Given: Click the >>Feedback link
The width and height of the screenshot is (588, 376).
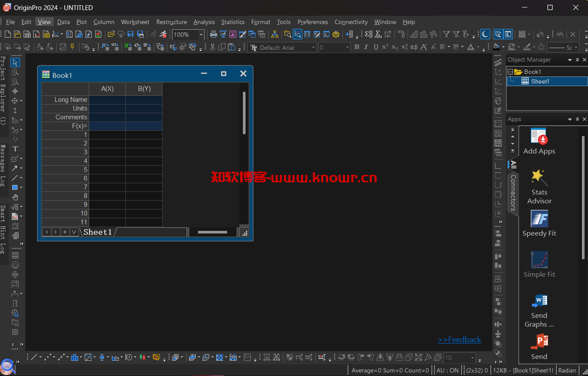Looking at the screenshot, I should [x=459, y=340].
